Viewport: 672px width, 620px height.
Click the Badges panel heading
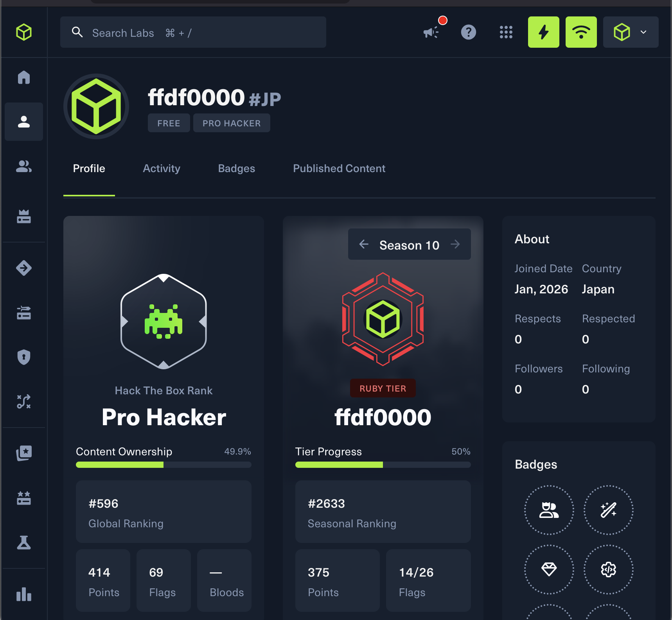[536, 464]
